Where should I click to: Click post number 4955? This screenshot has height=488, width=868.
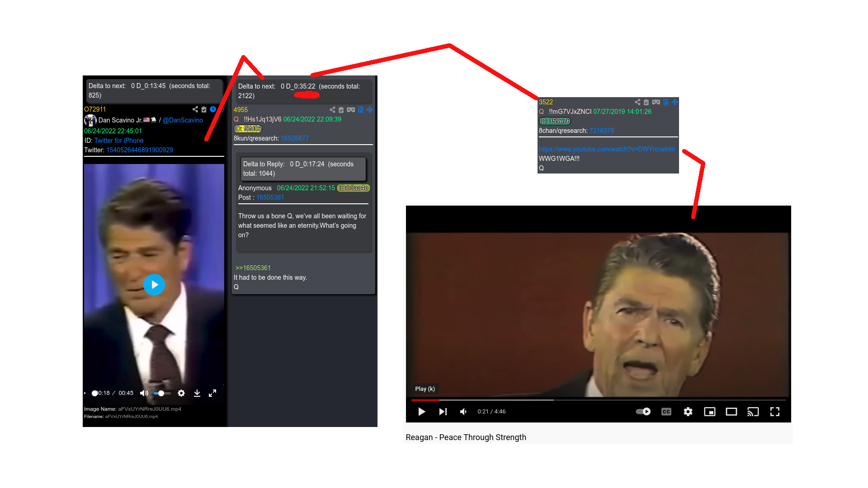point(241,110)
